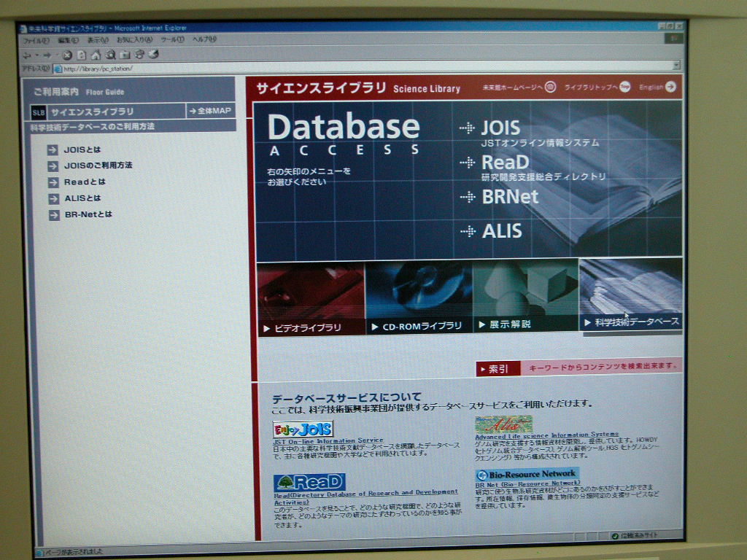The width and height of the screenshot is (747, 560).
Task: Open the Back button history dropdown
Action: (x=36, y=55)
